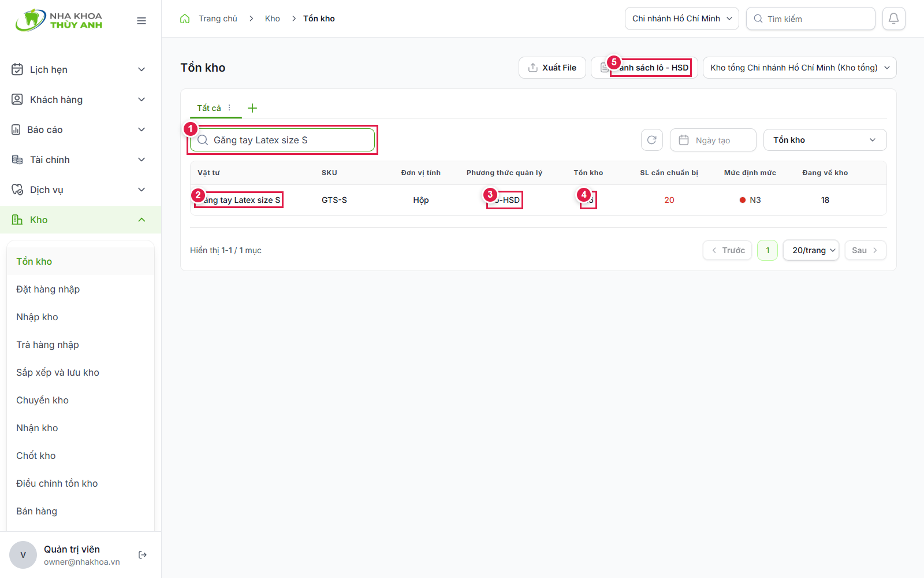This screenshot has width=924, height=578.
Task: Expand the Tài chính menu
Action: (x=80, y=160)
